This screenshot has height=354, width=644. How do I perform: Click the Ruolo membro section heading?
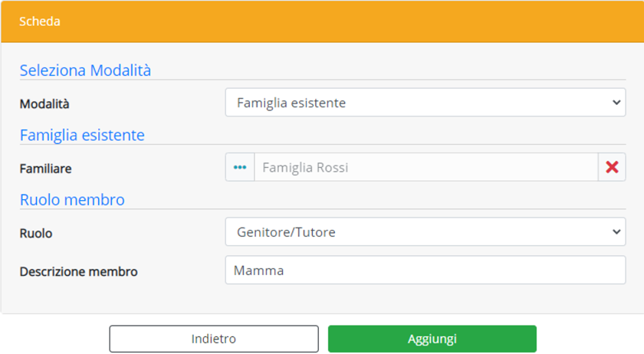click(x=72, y=200)
